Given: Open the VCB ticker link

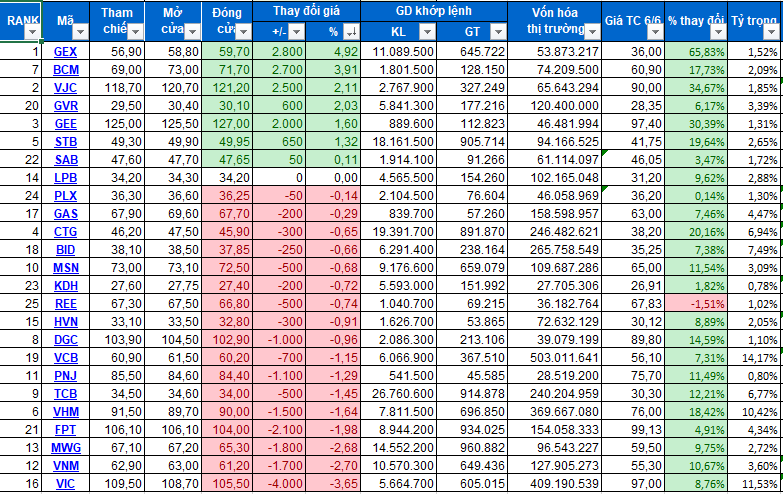Looking at the screenshot, I should (x=65, y=358).
